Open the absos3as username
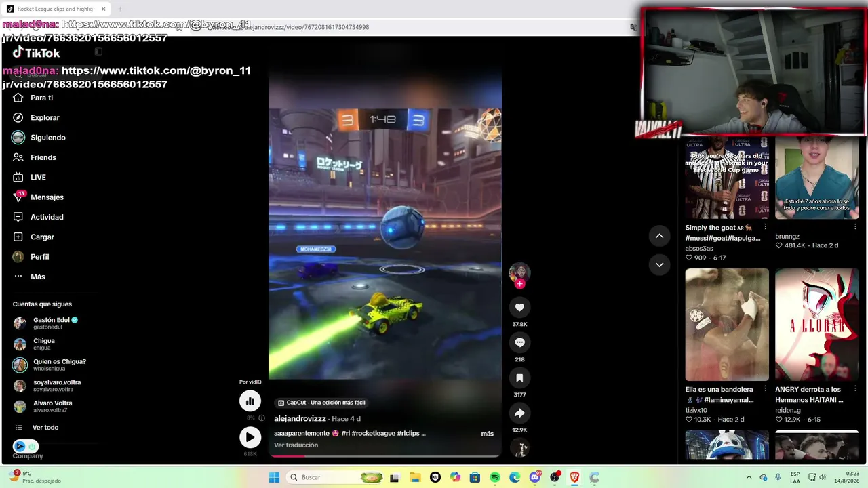The height and width of the screenshot is (488, 868). [699, 249]
